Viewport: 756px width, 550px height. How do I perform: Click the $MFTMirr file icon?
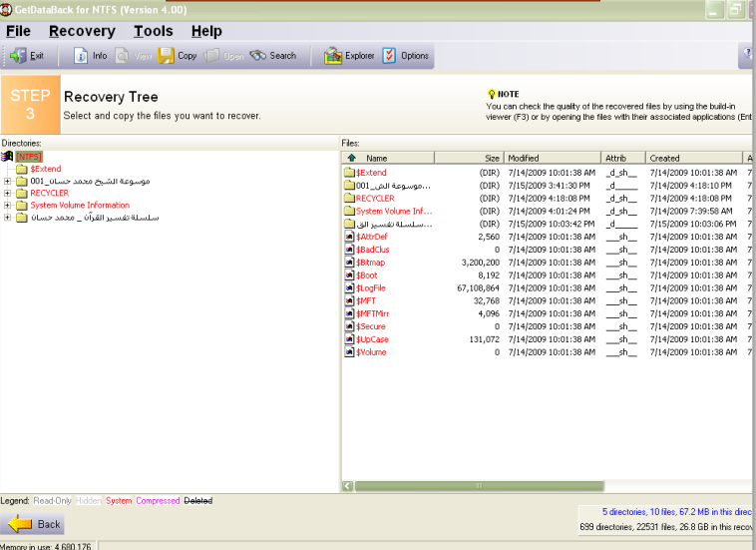349,313
